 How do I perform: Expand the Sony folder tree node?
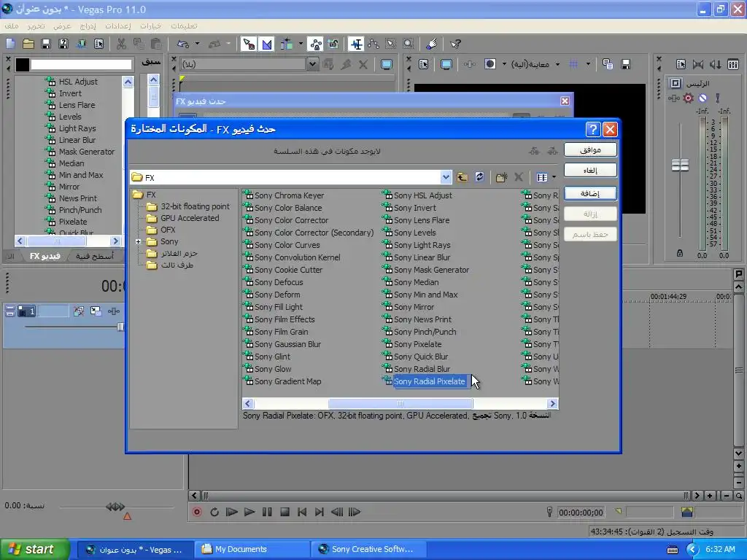(x=138, y=241)
